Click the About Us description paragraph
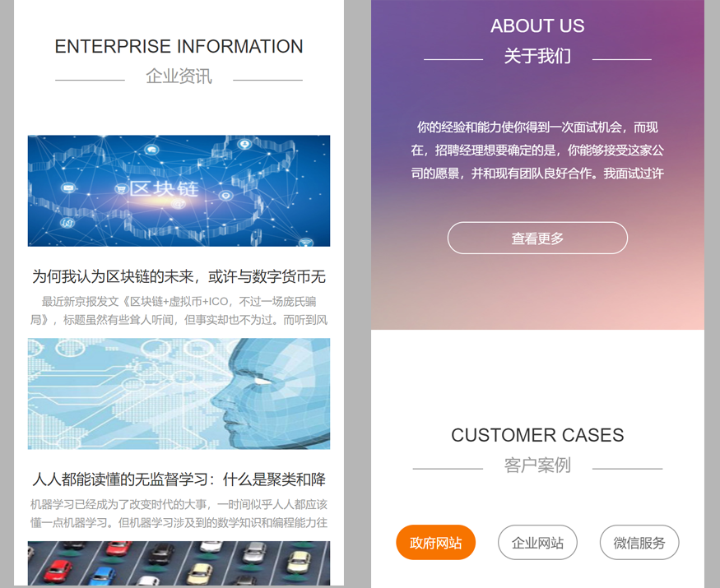Screen dimensions: 720x588 (x=537, y=150)
